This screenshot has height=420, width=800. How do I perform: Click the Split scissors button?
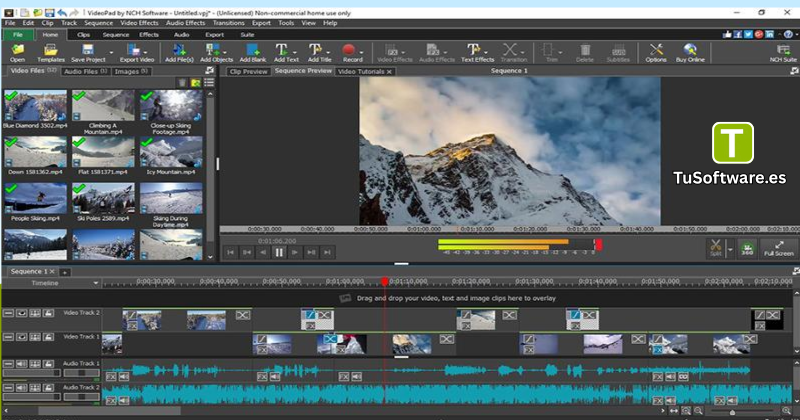pyautogui.click(x=716, y=248)
